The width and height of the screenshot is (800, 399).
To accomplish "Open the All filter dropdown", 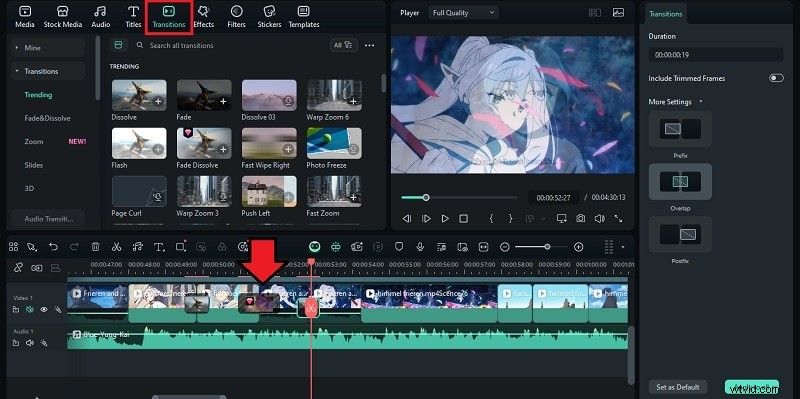I will [343, 45].
